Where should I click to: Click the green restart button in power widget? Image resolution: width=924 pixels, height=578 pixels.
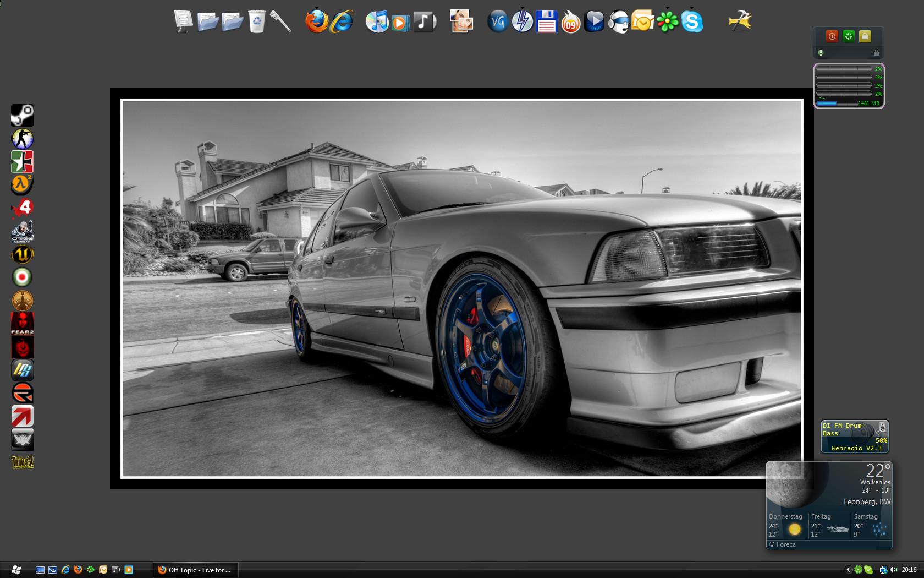(849, 36)
